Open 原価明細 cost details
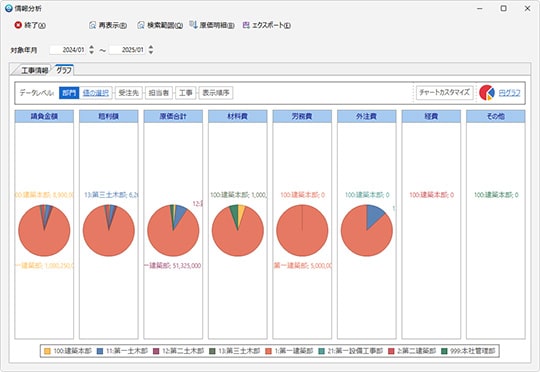540x372 pixels. click(212, 25)
